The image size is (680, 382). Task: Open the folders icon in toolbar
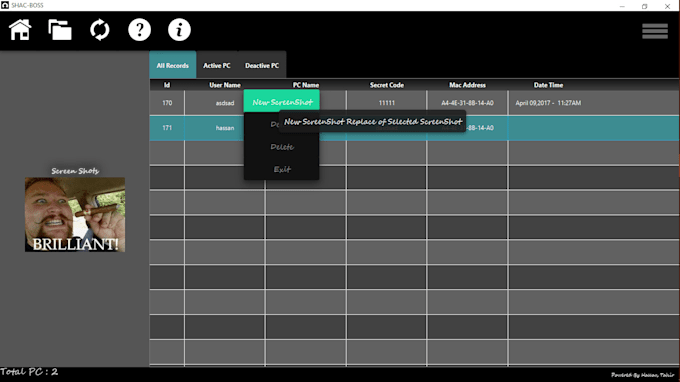tap(60, 30)
